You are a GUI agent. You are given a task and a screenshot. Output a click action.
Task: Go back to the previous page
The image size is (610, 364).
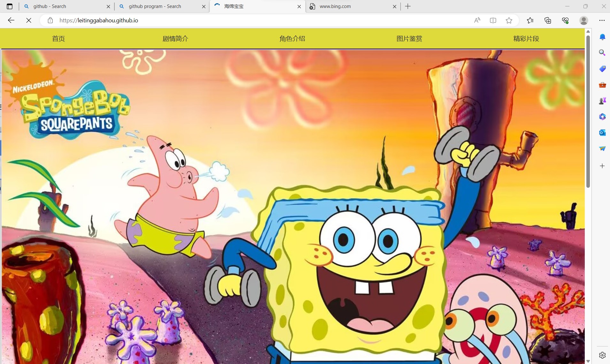click(11, 20)
